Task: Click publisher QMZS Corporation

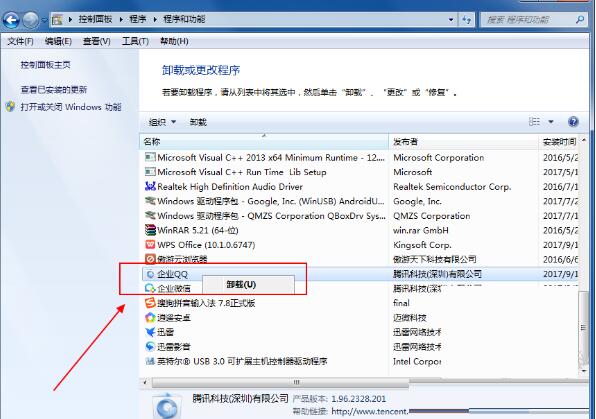Action: (431, 216)
